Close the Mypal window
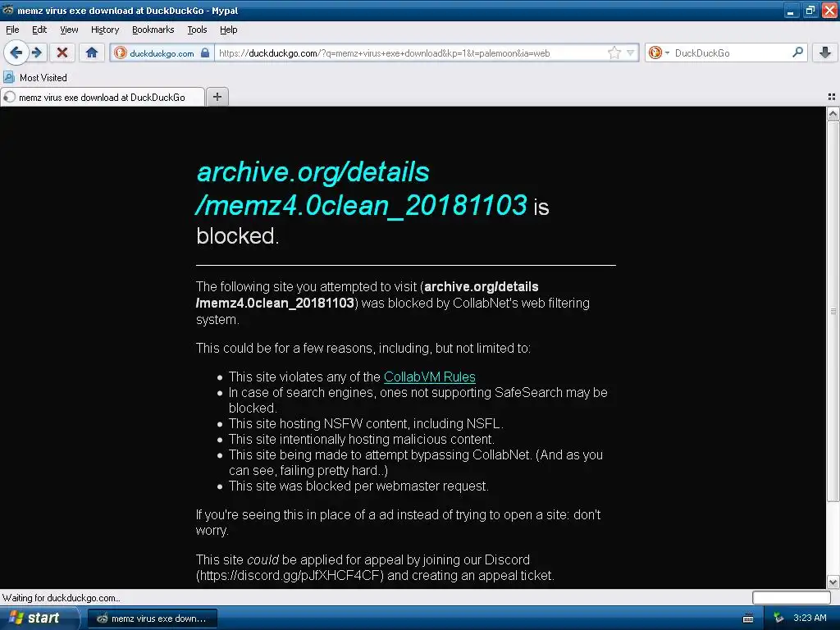The height and width of the screenshot is (630, 840). click(x=829, y=11)
